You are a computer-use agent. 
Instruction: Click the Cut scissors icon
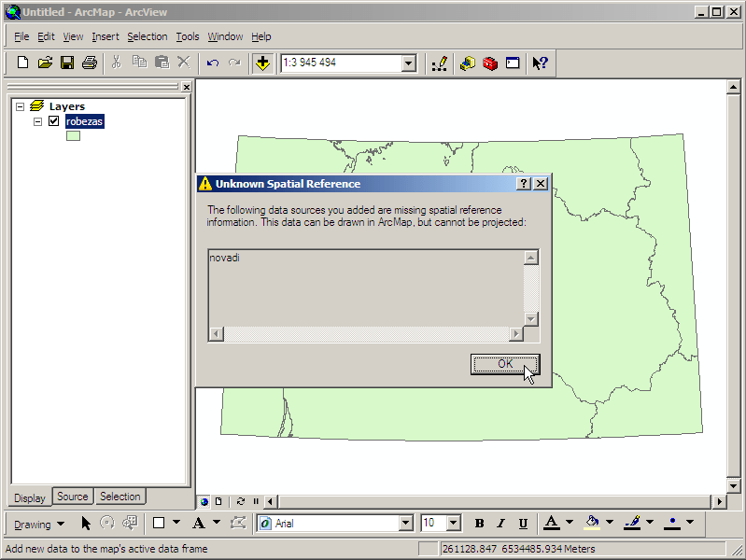coord(117,63)
